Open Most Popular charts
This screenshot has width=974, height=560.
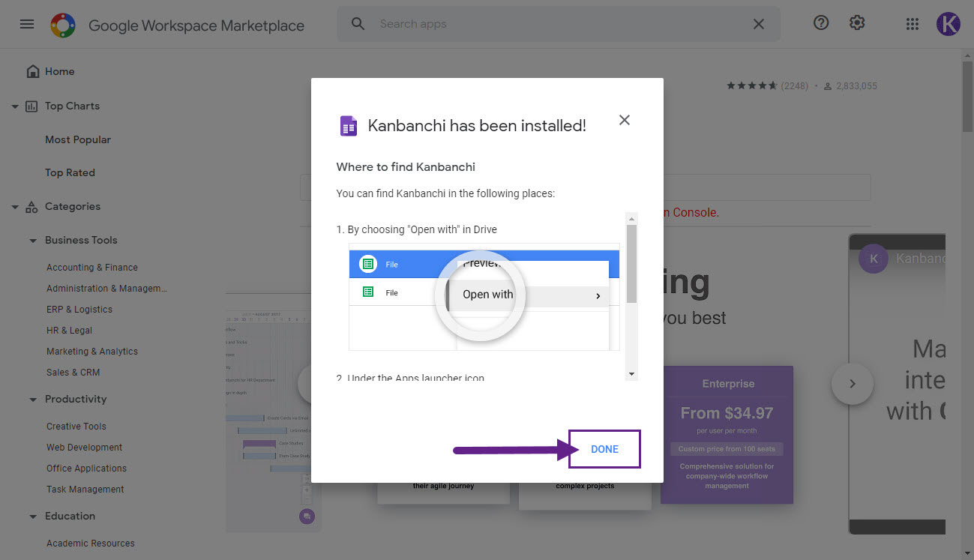click(x=78, y=139)
